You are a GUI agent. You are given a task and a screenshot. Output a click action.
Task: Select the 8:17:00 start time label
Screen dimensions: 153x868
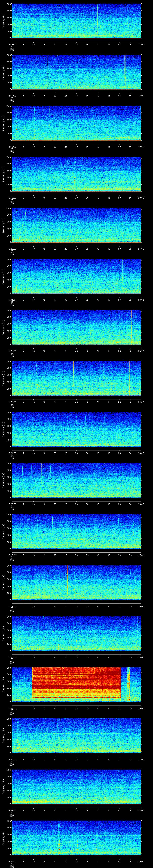[12, 96]
